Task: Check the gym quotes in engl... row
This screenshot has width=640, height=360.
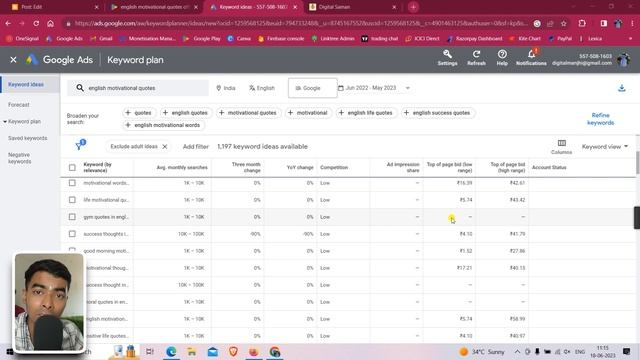Action: coord(72,217)
